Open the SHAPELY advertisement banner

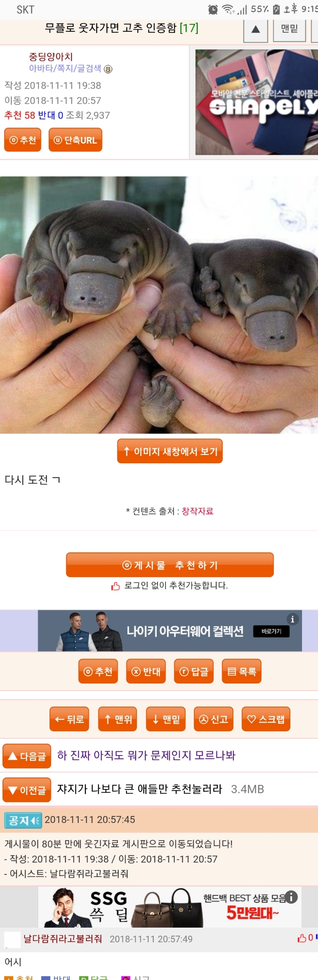point(256,102)
